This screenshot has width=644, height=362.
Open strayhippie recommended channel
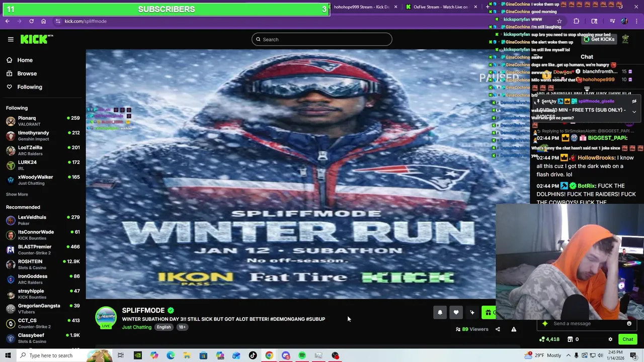[x=43, y=294]
